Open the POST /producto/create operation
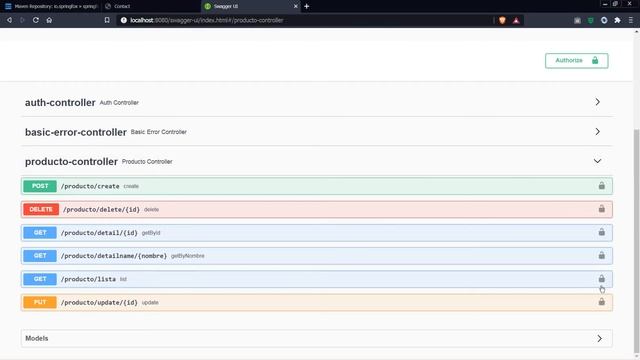Screen dimensions: 640x360 [317, 186]
